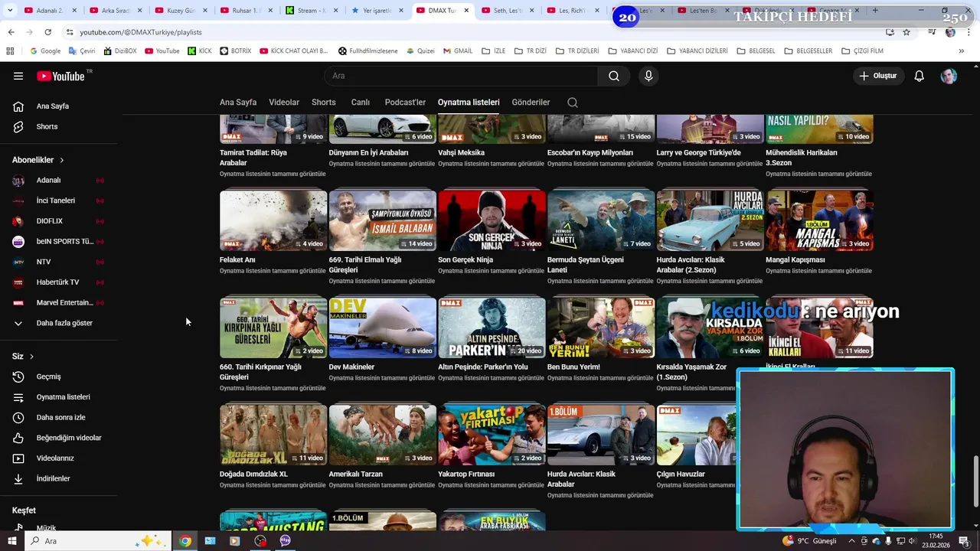Open the İZLE bookmark folder

[x=494, y=51]
